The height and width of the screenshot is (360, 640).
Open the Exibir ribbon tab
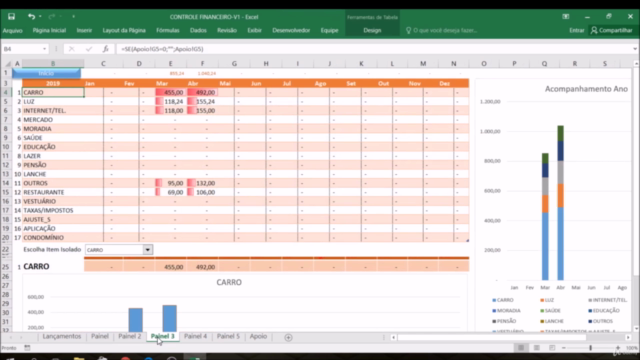pyautogui.click(x=254, y=30)
